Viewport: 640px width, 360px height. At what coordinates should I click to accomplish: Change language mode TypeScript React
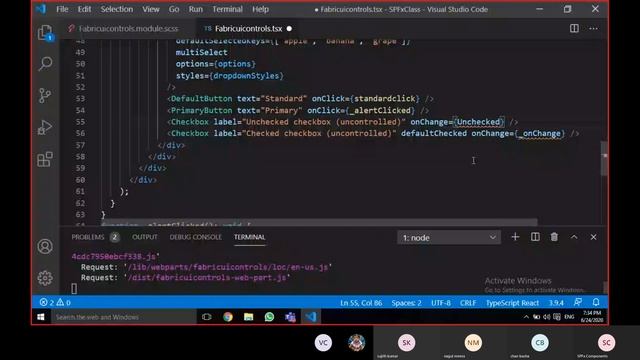click(512, 303)
